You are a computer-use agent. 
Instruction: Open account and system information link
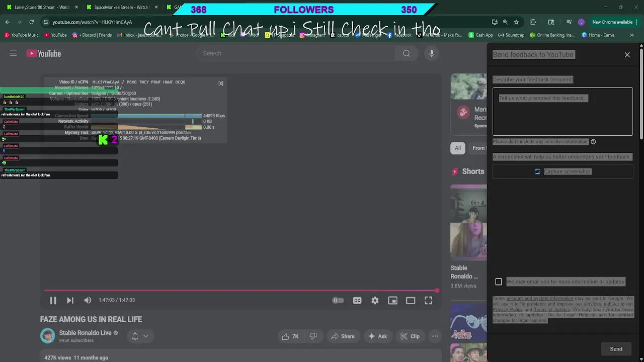(x=539, y=298)
